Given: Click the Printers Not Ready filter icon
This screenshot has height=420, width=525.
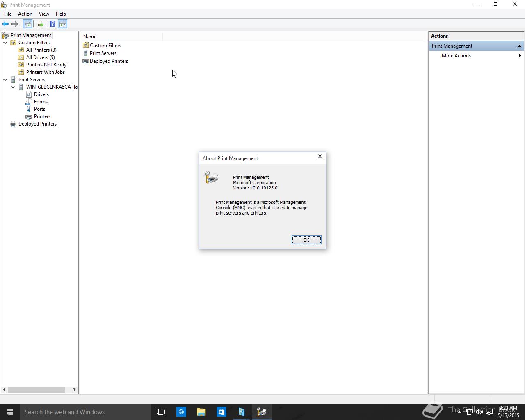Looking at the screenshot, I should [x=21, y=65].
